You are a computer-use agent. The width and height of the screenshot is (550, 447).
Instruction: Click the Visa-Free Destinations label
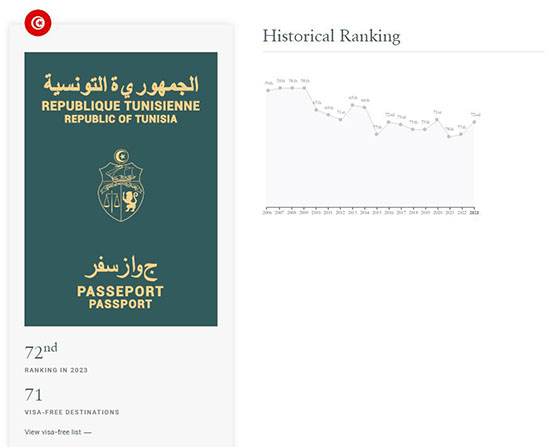72,412
